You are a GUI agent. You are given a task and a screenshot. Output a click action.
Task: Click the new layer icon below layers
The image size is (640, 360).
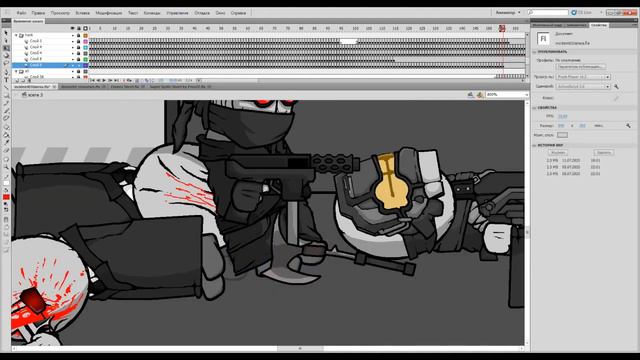[17, 81]
